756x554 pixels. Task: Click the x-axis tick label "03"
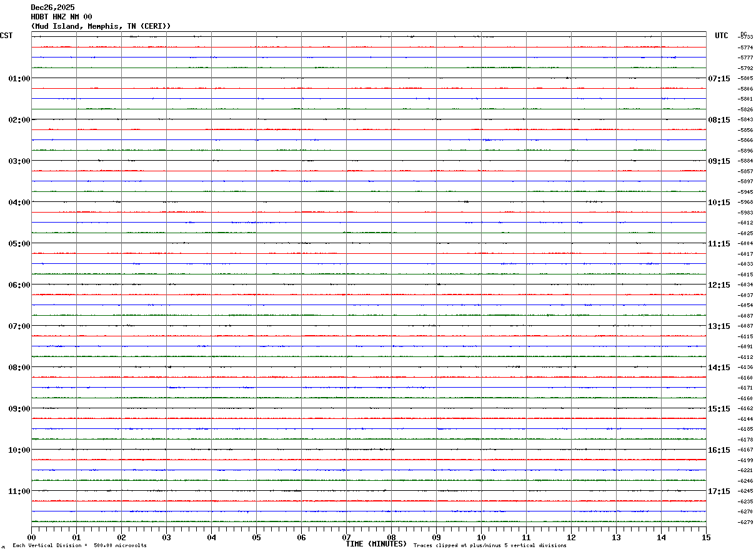(166, 537)
